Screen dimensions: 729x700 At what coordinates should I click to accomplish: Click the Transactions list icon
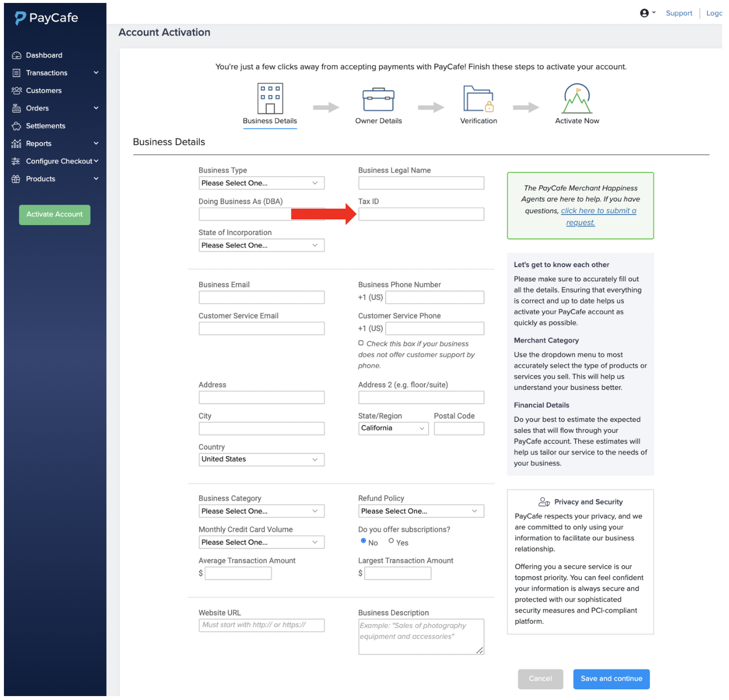coord(17,73)
